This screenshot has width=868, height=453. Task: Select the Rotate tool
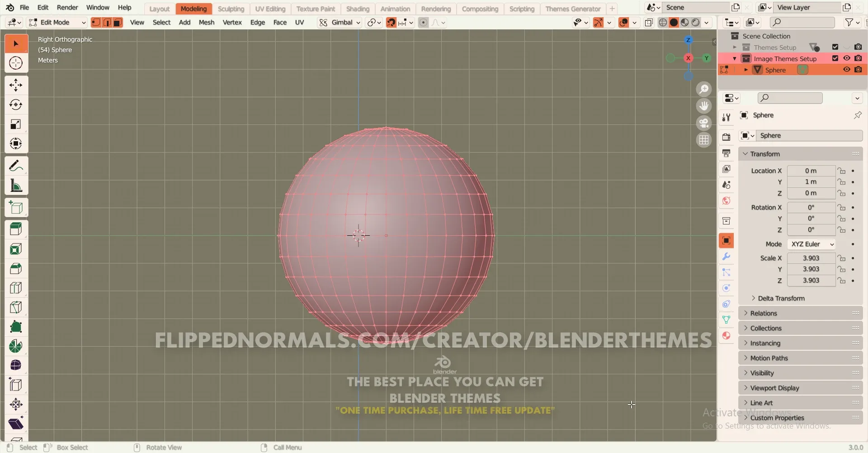[x=16, y=105]
